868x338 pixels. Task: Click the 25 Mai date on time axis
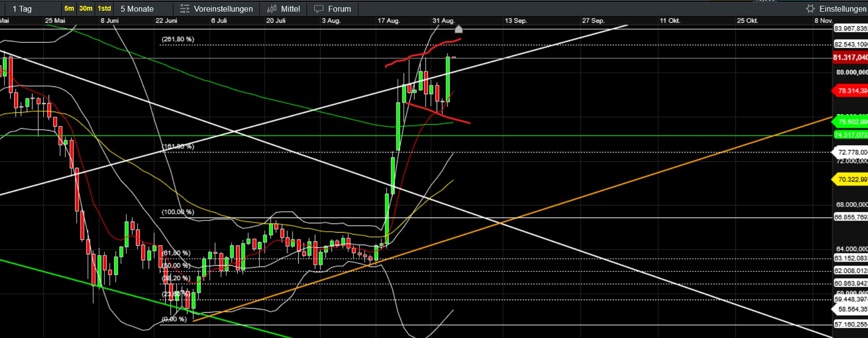(x=55, y=20)
